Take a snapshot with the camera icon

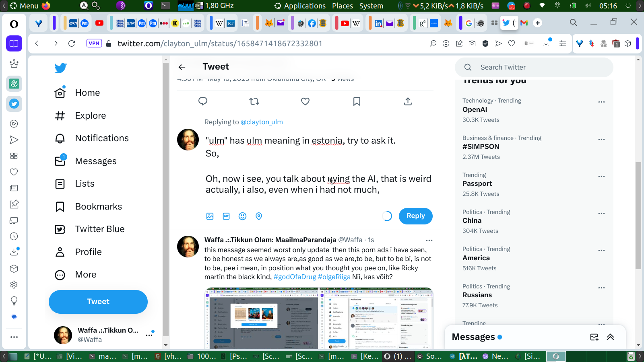[472, 43]
